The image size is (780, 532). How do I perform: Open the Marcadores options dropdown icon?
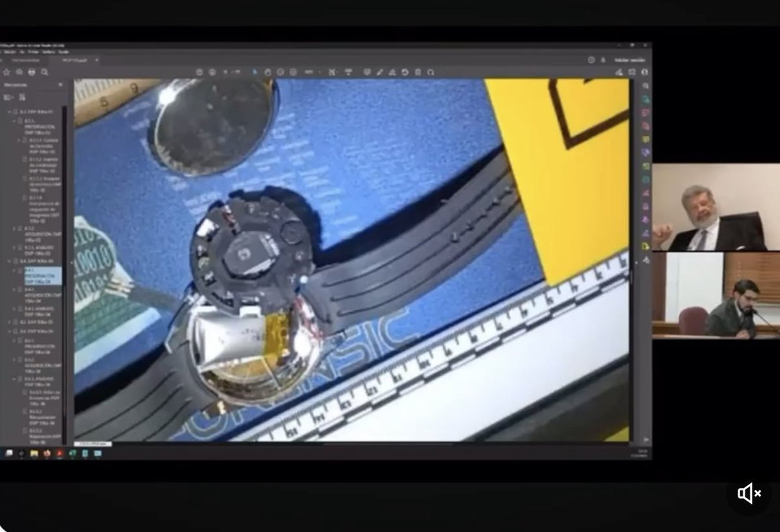coord(8,98)
